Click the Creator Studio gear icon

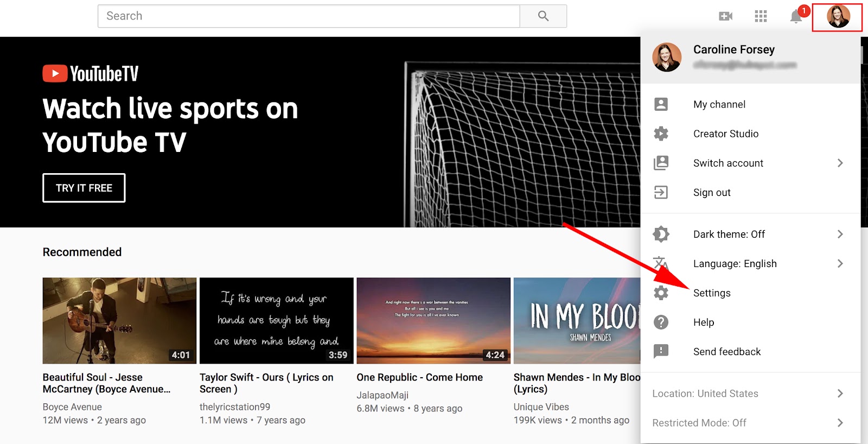(x=661, y=134)
